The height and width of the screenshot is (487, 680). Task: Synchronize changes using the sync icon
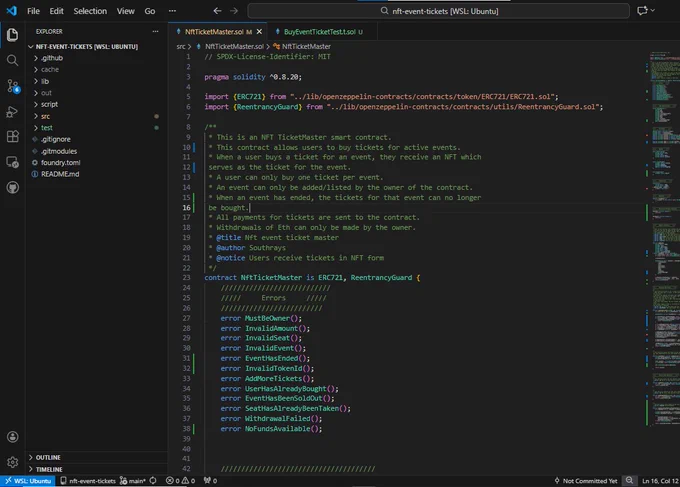coord(153,480)
